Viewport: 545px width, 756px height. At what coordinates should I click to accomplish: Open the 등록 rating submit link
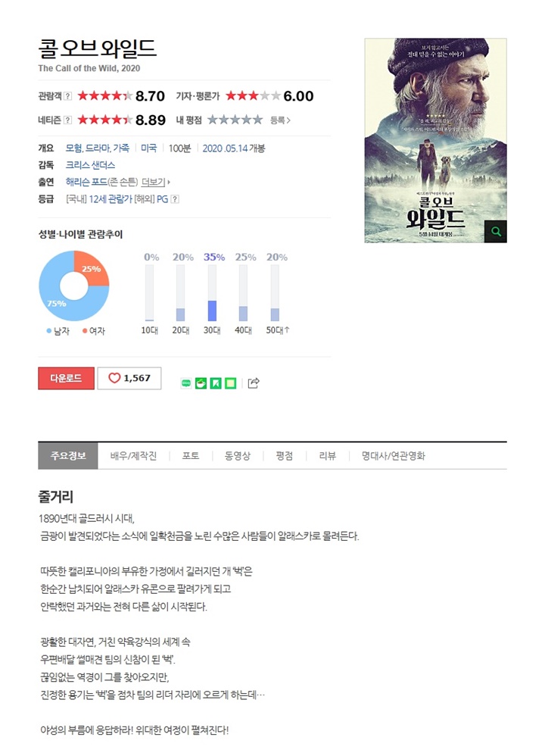[x=280, y=120]
